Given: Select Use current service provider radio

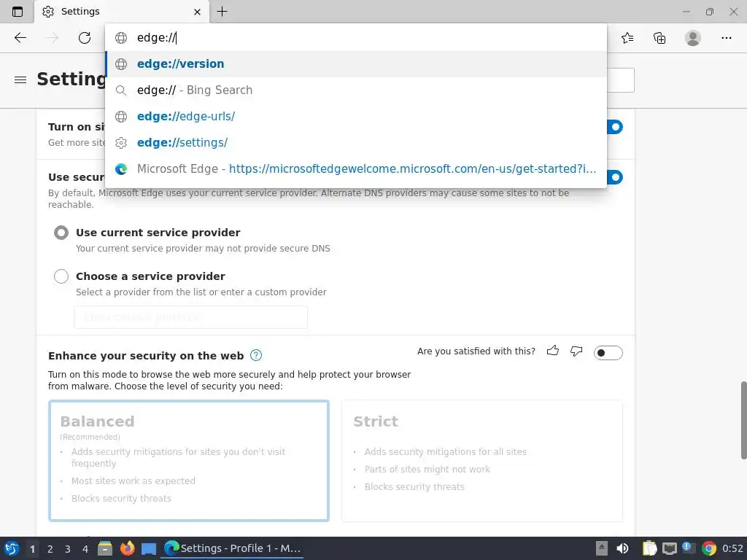Looking at the screenshot, I should click(x=61, y=233).
